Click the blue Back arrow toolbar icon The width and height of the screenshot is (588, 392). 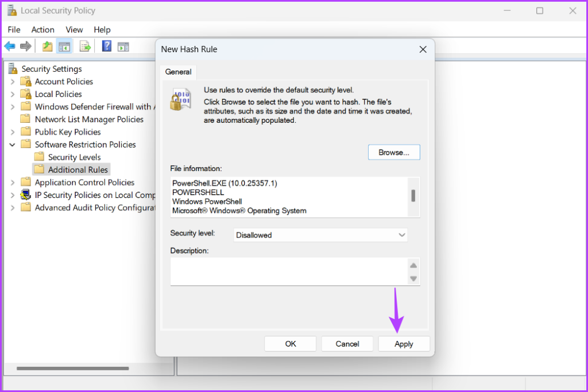tap(10, 46)
